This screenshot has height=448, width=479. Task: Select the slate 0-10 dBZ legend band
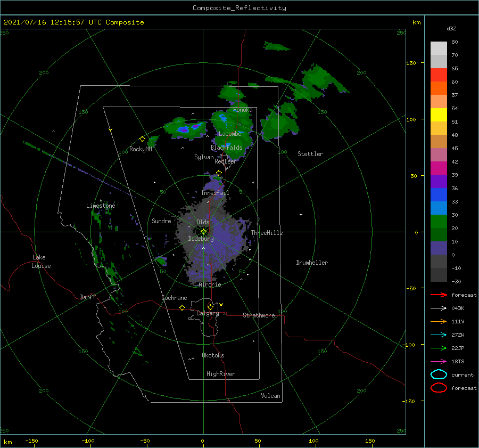439,248
